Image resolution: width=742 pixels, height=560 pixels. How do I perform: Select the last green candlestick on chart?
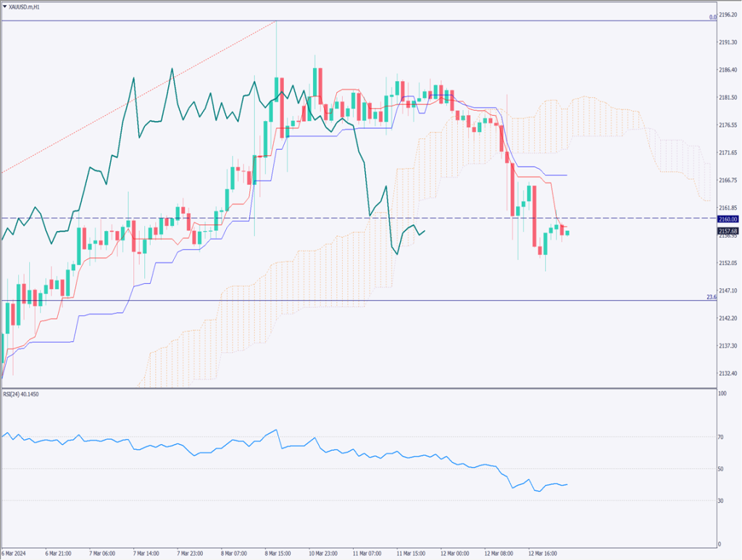coord(567,233)
